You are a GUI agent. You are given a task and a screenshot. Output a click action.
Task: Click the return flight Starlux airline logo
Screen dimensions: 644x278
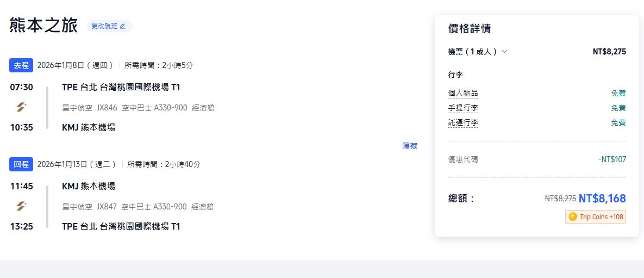pos(21,206)
